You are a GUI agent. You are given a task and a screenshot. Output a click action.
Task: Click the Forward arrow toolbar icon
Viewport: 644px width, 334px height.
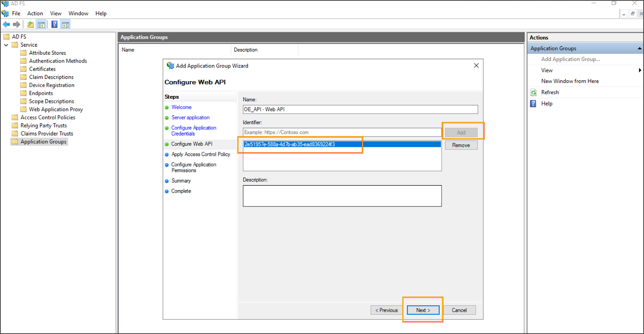tap(16, 25)
